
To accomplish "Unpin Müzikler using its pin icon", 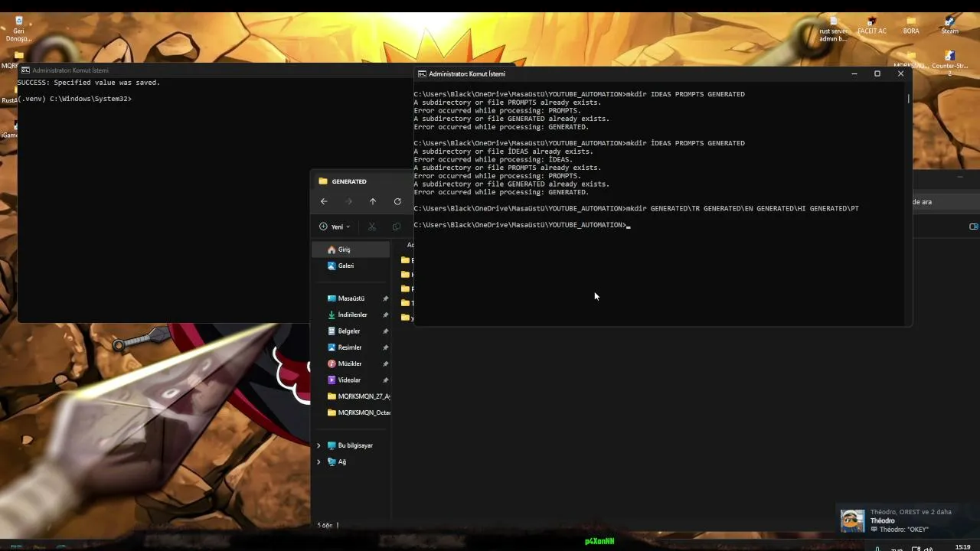I will [385, 364].
